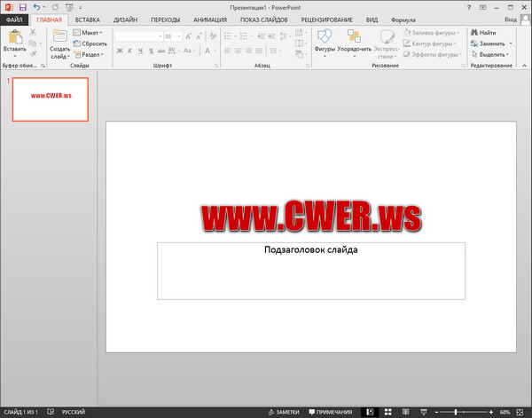Expand the Раздел (Section) dropdown
Viewport: 532px width, 418px height.
tap(88, 54)
